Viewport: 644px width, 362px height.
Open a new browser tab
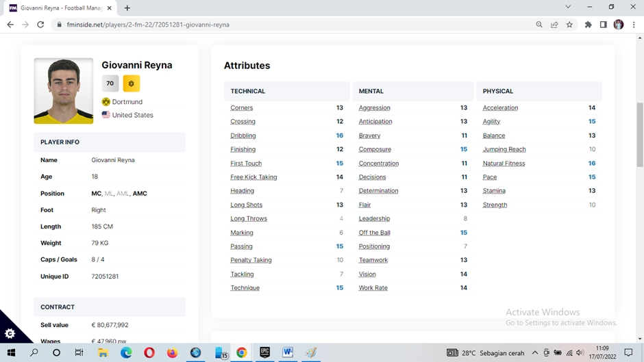[x=127, y=8]
